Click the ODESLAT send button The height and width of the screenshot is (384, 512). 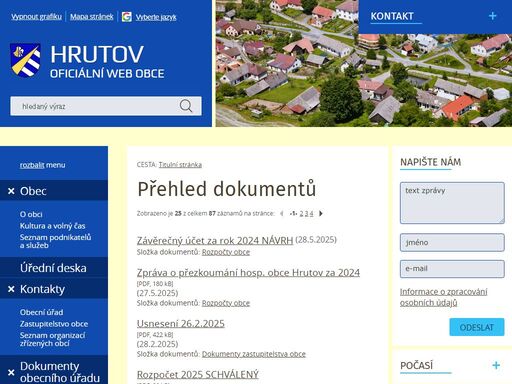[x=477, y=327]
